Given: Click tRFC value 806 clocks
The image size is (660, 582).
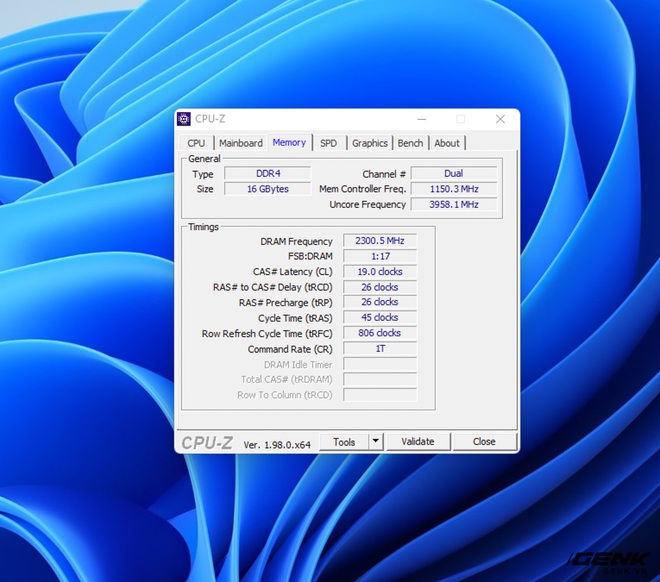Looking at the screenshot, I should click(x=380, y=333).
